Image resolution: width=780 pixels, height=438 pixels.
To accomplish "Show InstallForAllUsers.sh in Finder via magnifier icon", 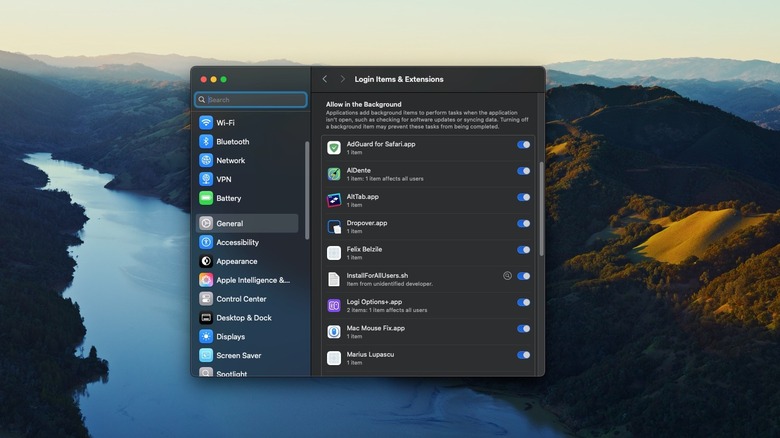I will click(x=507, y=276).
